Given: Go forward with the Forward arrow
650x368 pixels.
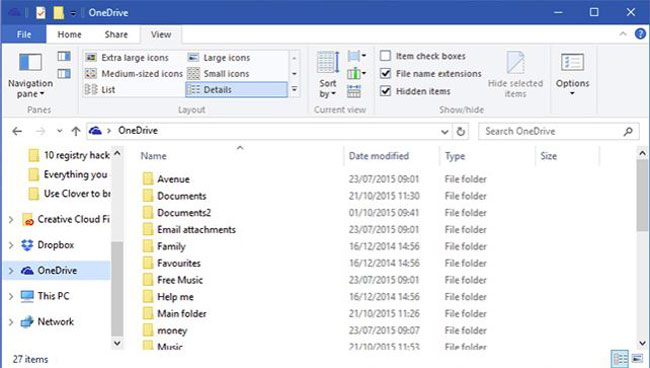Looking at the screenshot, I should (x=40, y=131).
